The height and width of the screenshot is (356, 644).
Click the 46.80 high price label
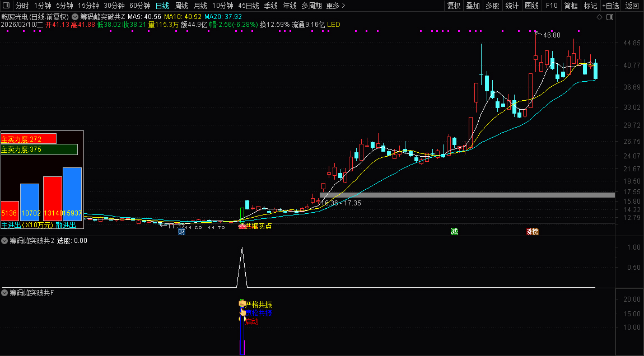point(552,35)
